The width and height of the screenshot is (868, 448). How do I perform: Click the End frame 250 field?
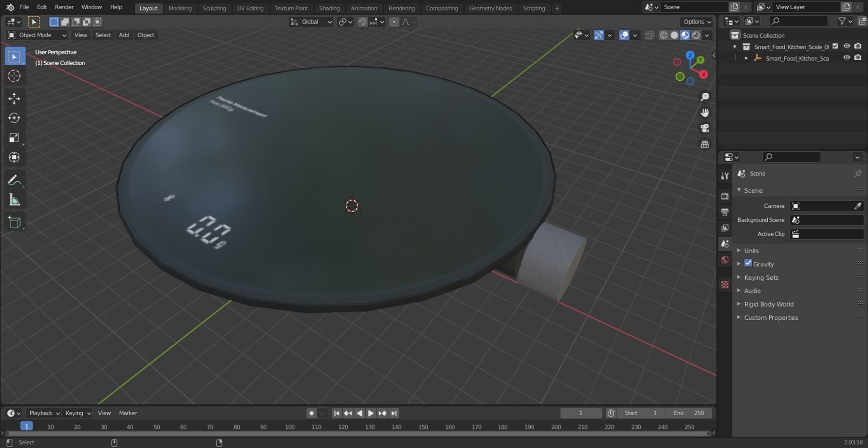689,413
